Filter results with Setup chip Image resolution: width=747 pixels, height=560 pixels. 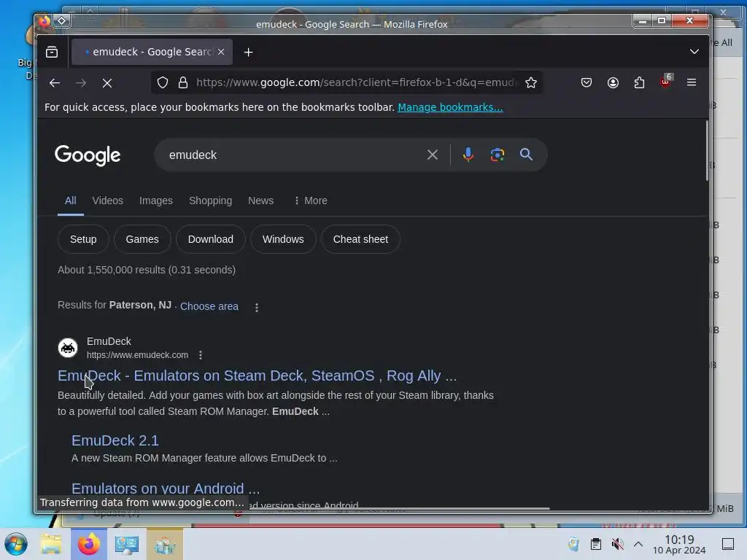pos(83,239)
